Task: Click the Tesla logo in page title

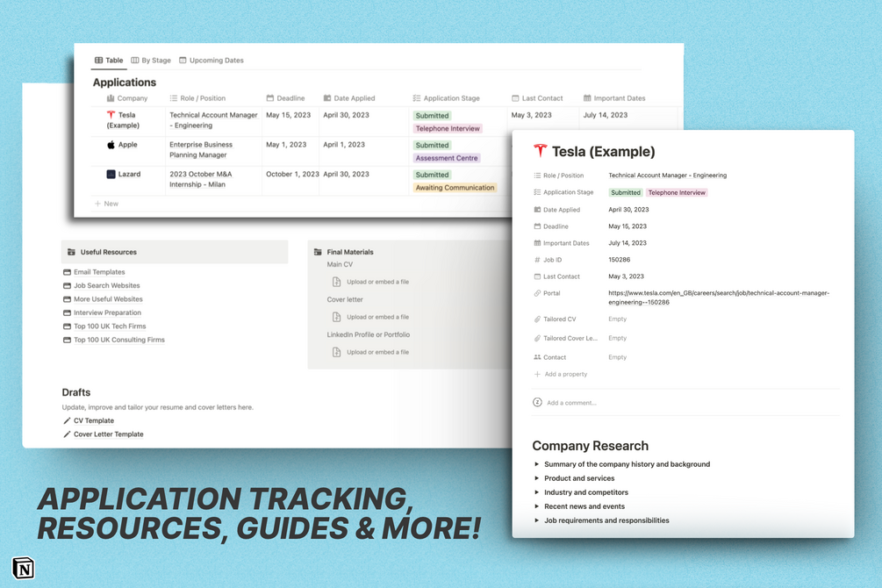Action: point(540,151)
